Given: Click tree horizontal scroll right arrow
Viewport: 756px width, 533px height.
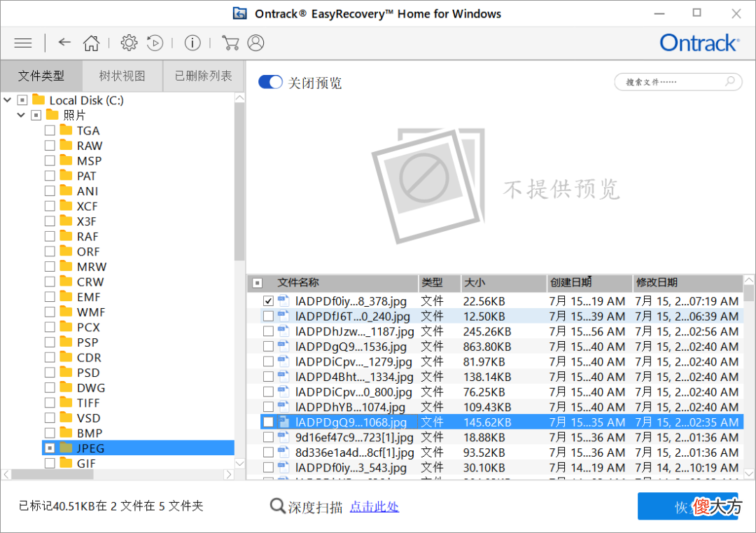Looking at the screenshot, I should [x=229, y=475].
